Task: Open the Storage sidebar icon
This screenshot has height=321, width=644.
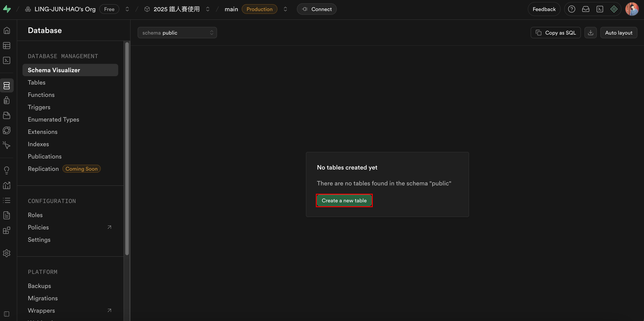Action: point(7,115)
